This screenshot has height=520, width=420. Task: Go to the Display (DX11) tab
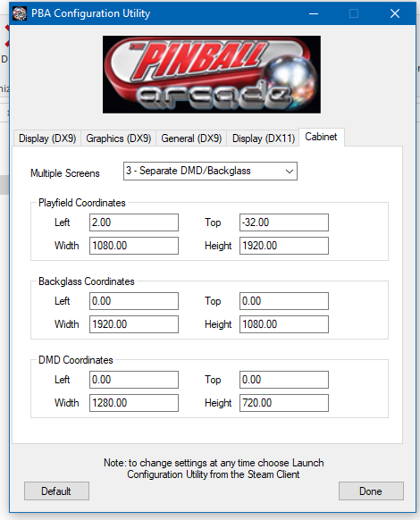pyautogui.click(x=264, y=138)
